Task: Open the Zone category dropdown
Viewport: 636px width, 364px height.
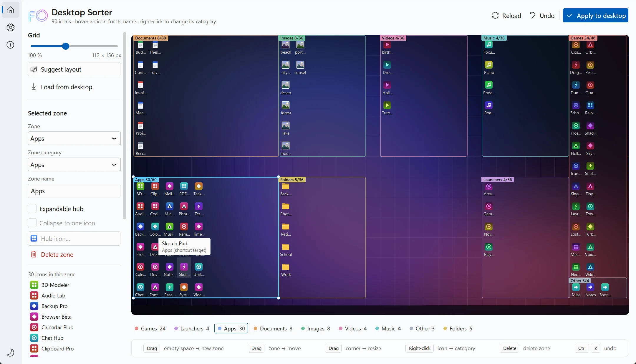Action: [74, 165]
